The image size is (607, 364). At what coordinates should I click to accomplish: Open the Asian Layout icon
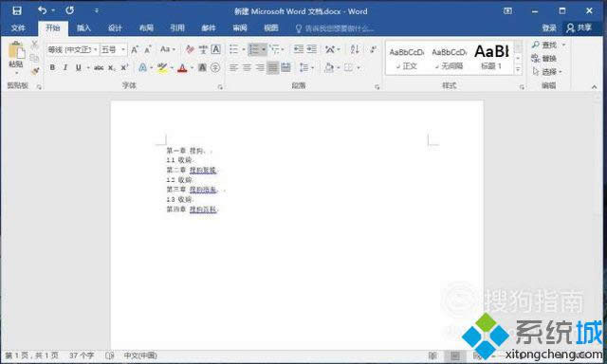click(330, 49)
